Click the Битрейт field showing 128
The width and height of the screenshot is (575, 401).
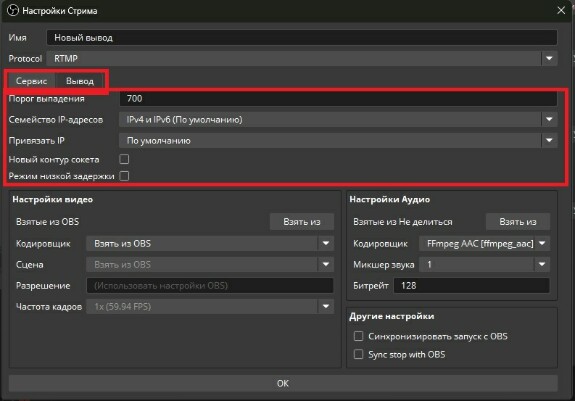(x=472, y=286)
